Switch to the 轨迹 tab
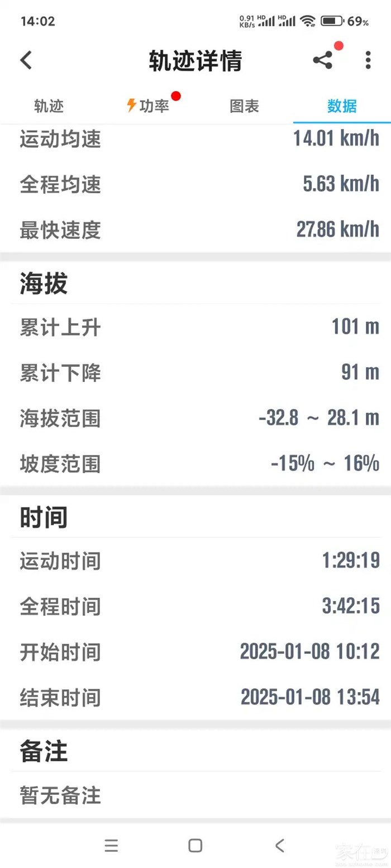The image size is (391, 868). click(49, 106)
